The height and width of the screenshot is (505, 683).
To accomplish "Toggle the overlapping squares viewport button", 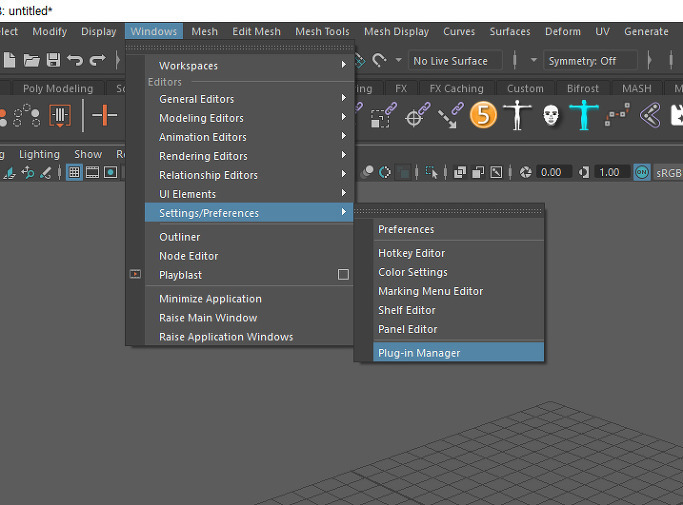I will tap(460, 173).
